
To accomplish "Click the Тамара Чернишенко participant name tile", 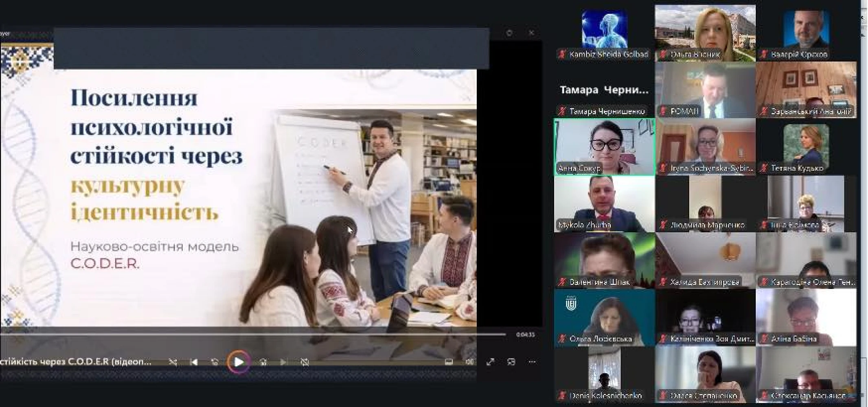I will (x=604, y=90).
